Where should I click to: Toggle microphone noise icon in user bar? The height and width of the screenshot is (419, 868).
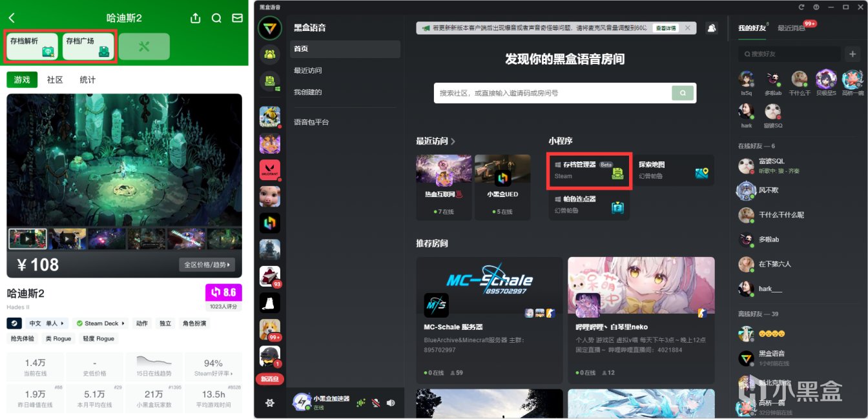pyautogui.click(x=360, y=403)
